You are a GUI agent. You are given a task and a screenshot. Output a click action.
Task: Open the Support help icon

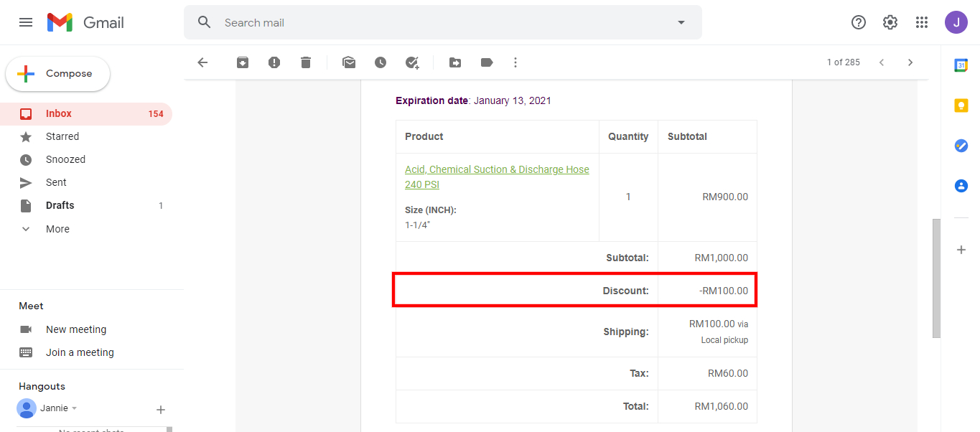[859, 22]
